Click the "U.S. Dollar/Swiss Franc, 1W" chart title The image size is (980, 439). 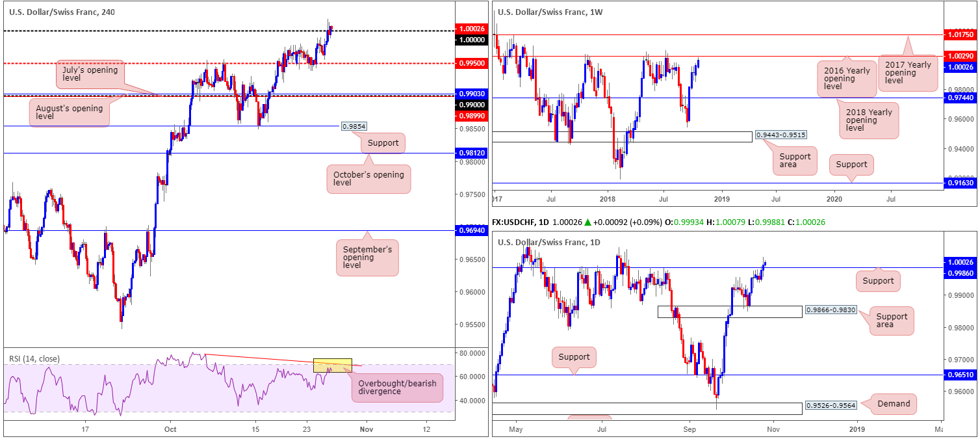(x=550, y=12)
